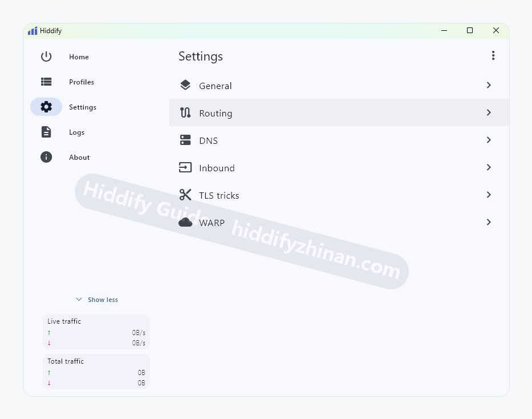This screenshot has height=419, width=532.
Task: Collapse stats via Show less chevron
Action: tap(79, 300)
